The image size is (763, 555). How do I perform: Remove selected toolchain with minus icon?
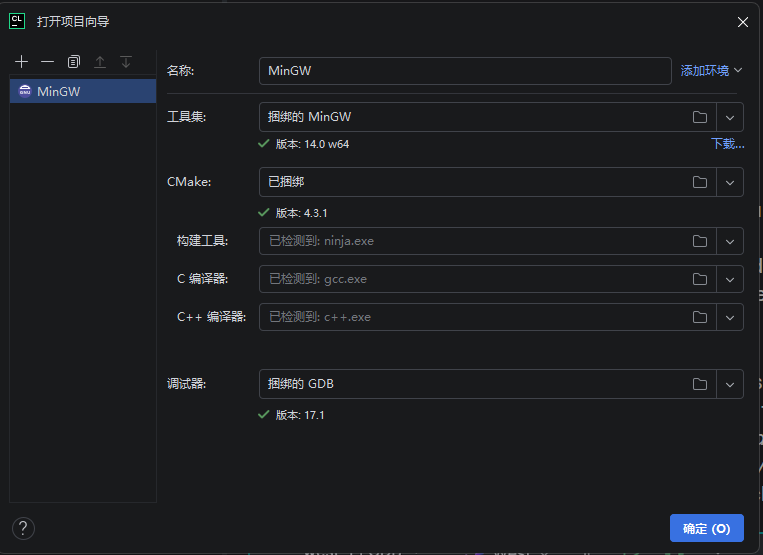point(47,62)
